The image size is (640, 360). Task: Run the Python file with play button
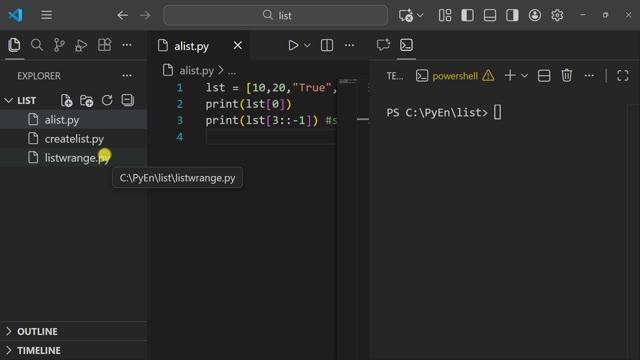(x=293, y=45)
